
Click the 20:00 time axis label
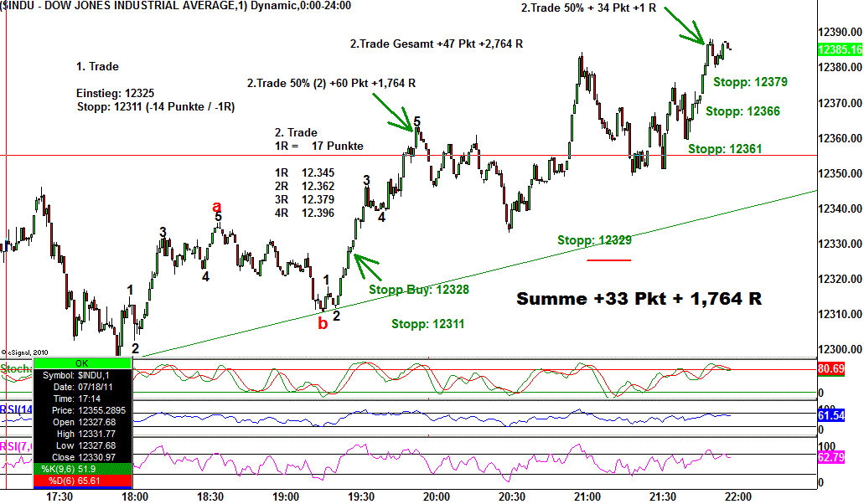click(437, 496)
